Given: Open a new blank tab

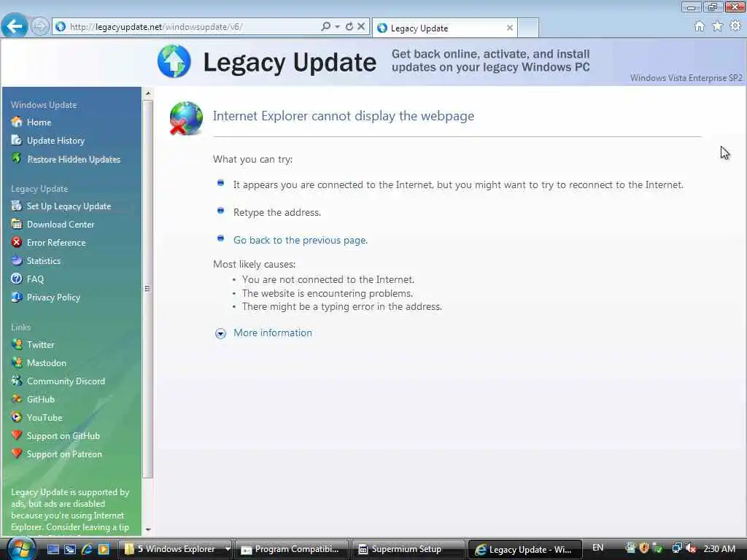Looking at the screenshot, I should [528, 28].
